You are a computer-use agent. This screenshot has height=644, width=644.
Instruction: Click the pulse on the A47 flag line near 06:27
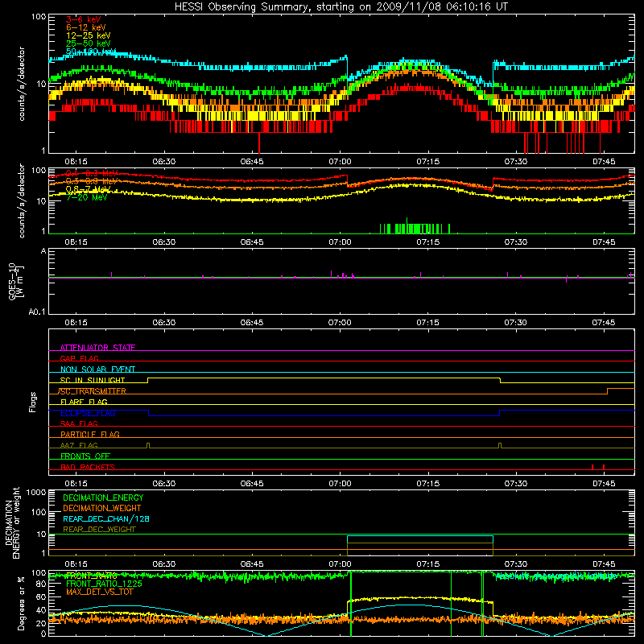(x=148, y=445)
